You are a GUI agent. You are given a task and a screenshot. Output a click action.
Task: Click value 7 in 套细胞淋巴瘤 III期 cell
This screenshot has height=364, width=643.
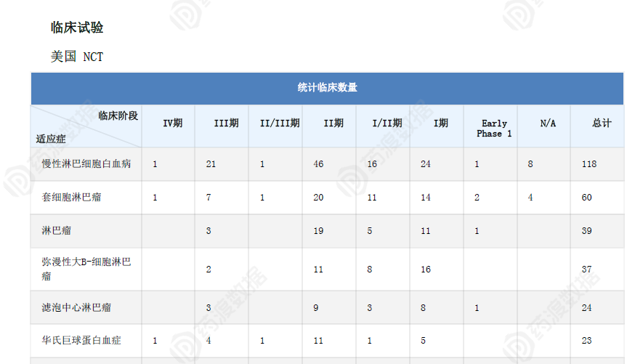pos(209,197)
